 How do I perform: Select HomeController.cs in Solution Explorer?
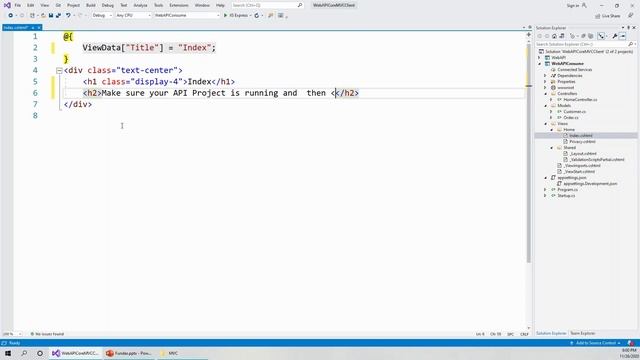[580, 100]
